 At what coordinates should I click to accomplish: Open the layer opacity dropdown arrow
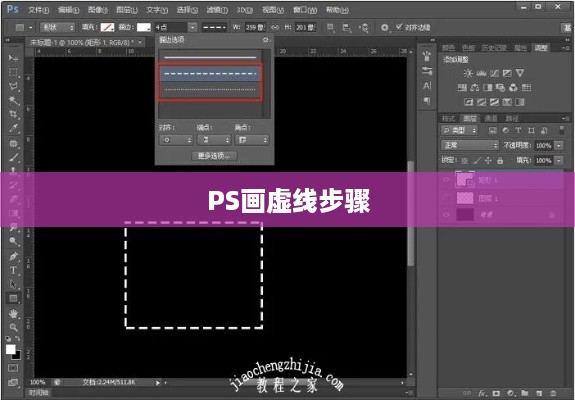point(558,146)
